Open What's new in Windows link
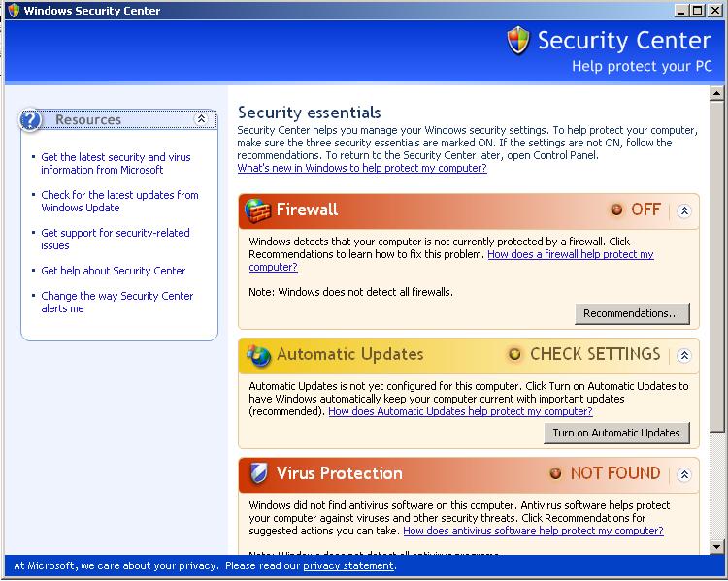This screenshot has height=581, width=728. (x=362, y=168)
